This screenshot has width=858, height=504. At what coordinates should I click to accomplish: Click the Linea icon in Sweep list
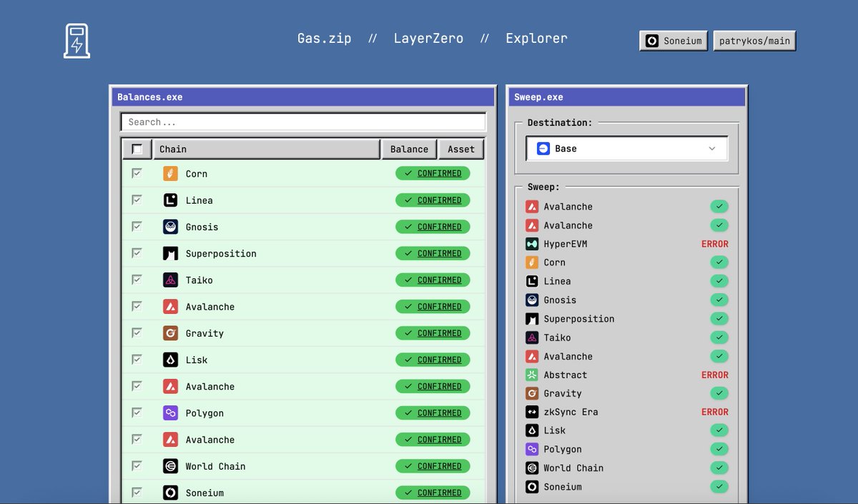(x=532, y=281)
